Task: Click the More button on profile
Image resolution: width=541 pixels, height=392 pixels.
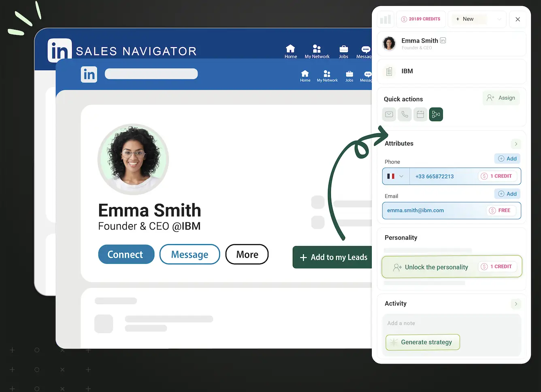Action: pos(247,254)
